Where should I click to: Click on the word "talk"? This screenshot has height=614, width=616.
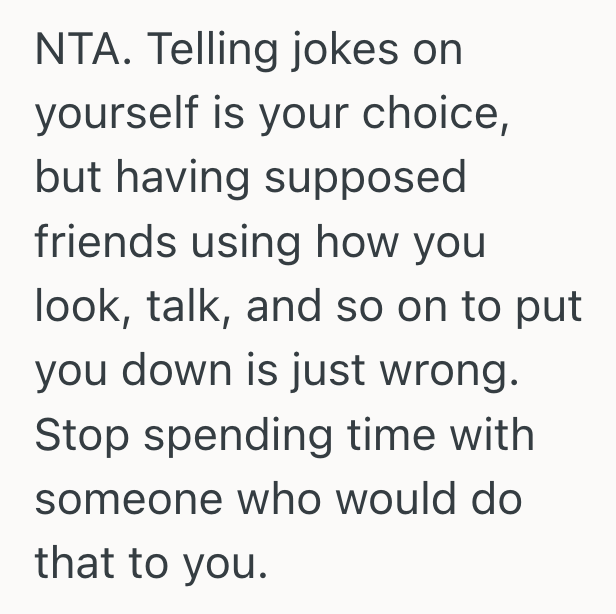(x=183, y=306)
